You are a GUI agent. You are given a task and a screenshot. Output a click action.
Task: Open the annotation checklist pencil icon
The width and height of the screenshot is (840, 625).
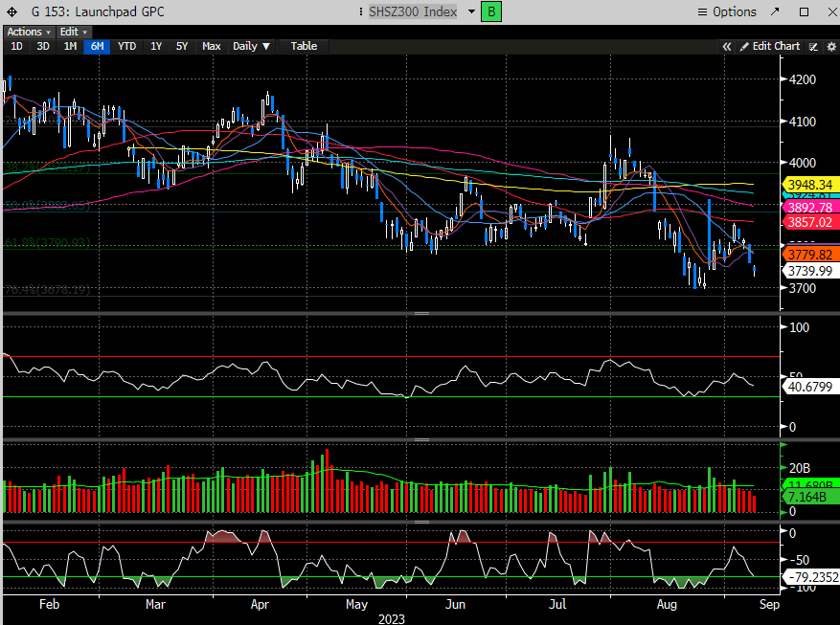click(813, 47)
